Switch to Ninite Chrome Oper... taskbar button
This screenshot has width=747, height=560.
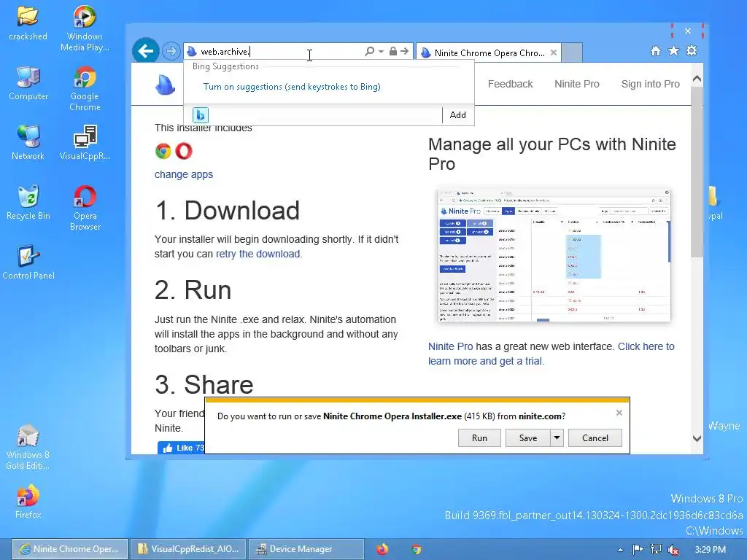point(69,549)
